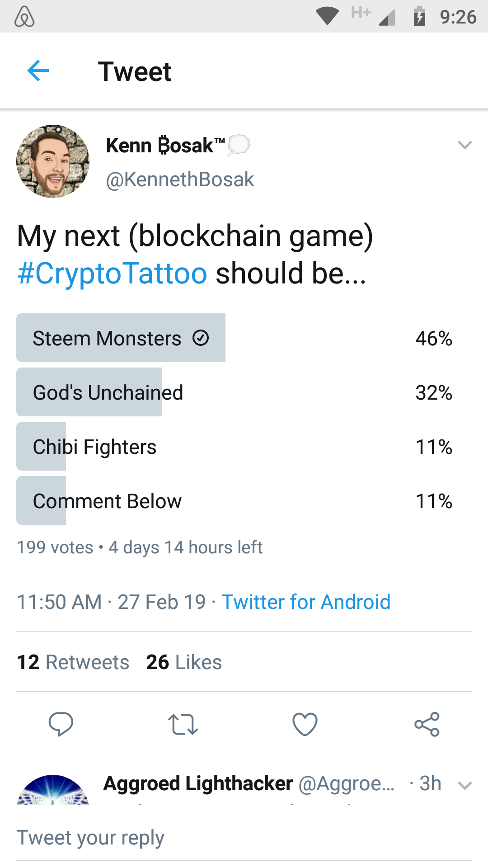Open the #CryptoTattoo hashtag link
Image resolution: width=488 pixels, height=868 pixels.
click(112, 273)
